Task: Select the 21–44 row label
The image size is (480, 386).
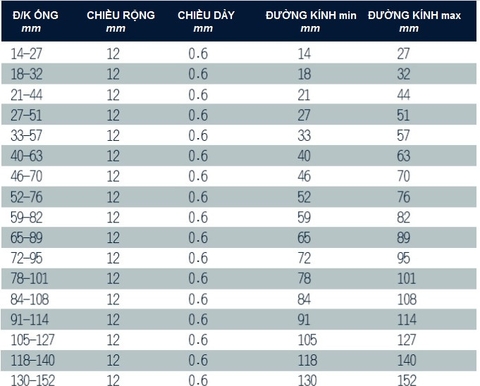Action: [x=26, y=95]
